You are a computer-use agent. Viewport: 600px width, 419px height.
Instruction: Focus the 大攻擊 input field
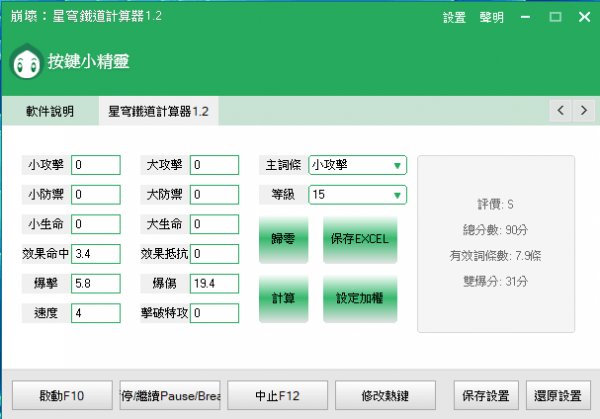coord(214,165)
